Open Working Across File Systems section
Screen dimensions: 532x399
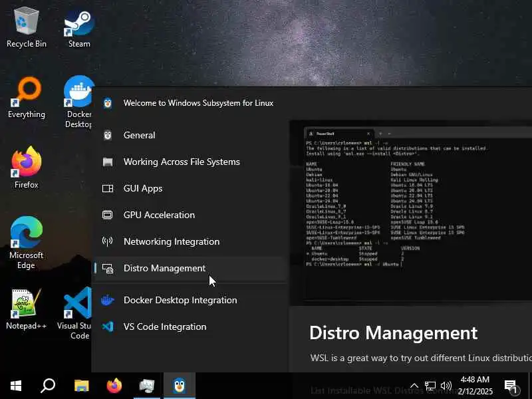tap(190, 162)
